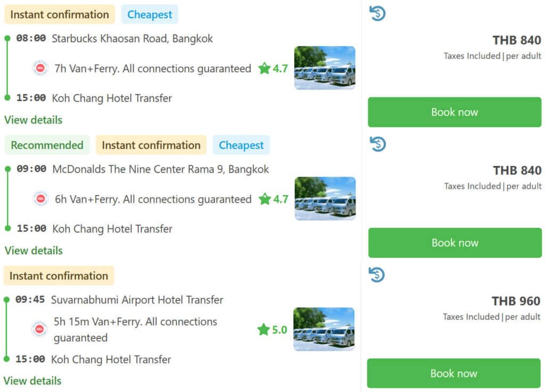Expand View details for McDonalds Rama 9 trip
Image resolution: width=545 pixels, height=392 pixels.
pos(34,251)
